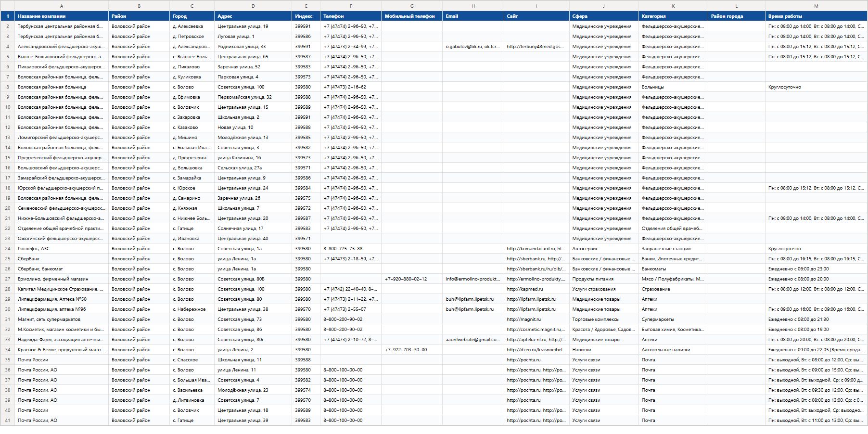The height and width of the screenshot is (434, 868).
Task: Click the company cell "Роснефть, АЗС"
Action: click(x=62, y=249)
